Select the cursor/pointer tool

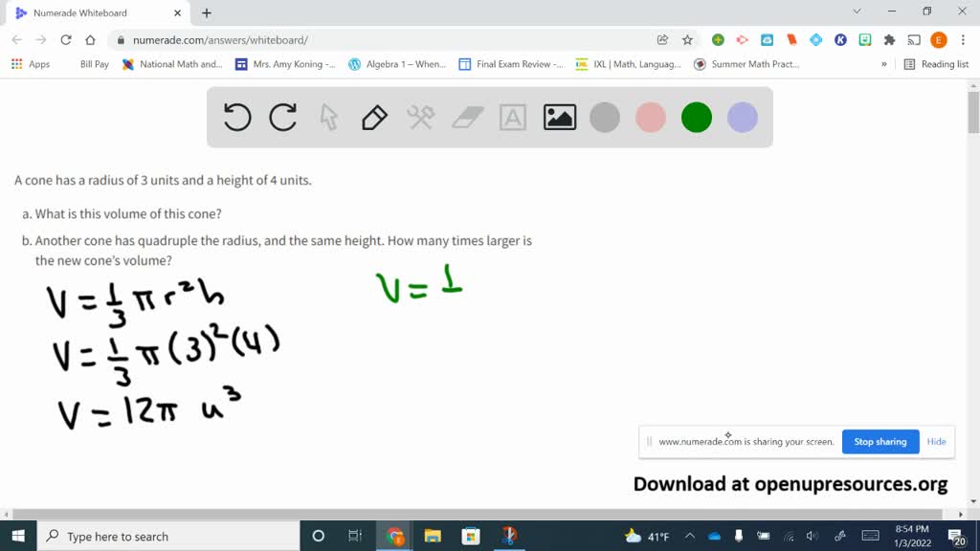[328, 117]
